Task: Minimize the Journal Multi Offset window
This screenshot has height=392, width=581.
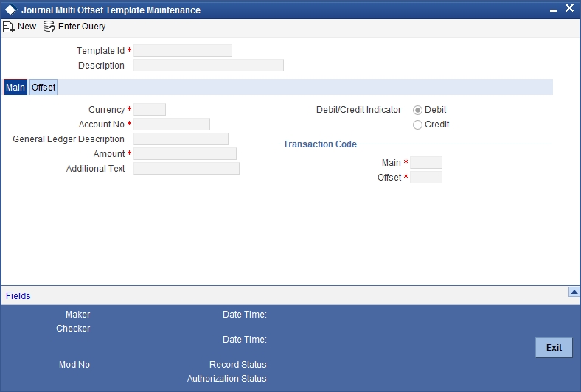Action: tap(553, 10)
